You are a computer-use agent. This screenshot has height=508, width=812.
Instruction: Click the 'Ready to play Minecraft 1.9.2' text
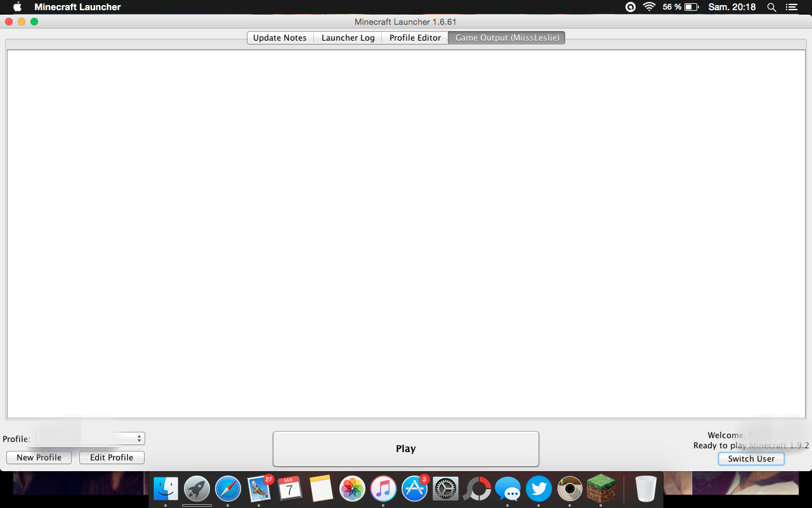(751, 445)
